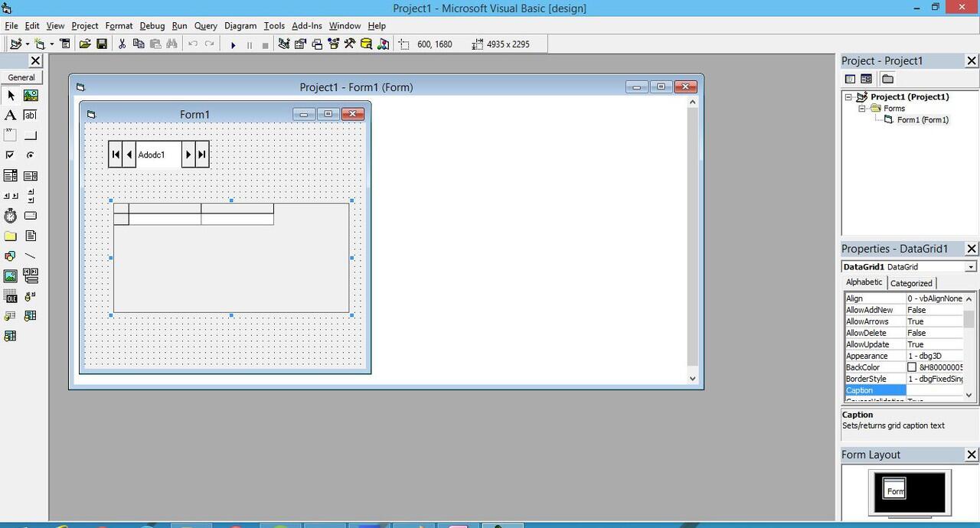Select the ListBox control in the toolbox
This screenshot has height=528, width=980.
click(31, 176)
